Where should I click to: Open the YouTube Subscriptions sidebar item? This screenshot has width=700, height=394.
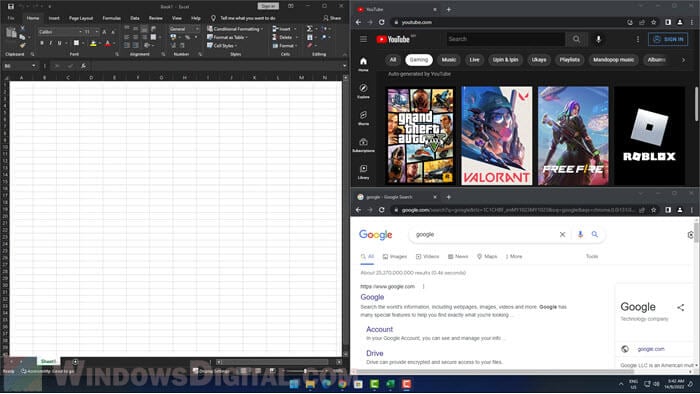363,145
